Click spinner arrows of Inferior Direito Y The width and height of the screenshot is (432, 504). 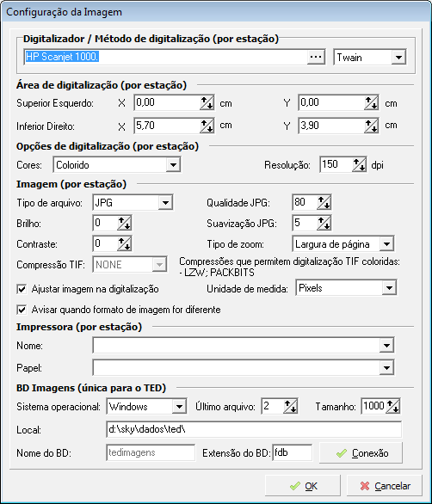[372, 126]
